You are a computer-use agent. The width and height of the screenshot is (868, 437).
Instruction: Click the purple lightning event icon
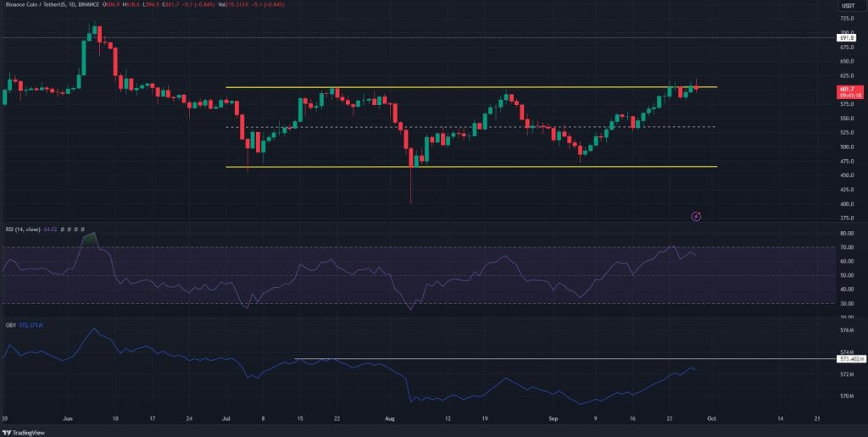(696, 217)
